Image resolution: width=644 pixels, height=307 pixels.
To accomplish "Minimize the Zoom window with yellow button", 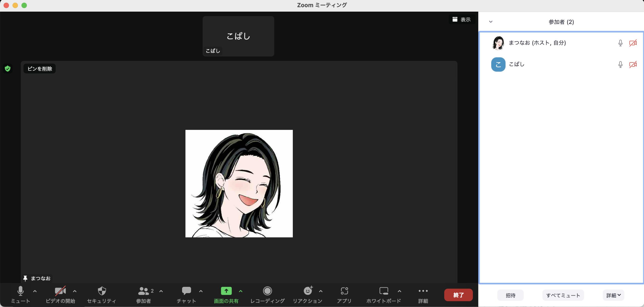I will coord(15,5).
